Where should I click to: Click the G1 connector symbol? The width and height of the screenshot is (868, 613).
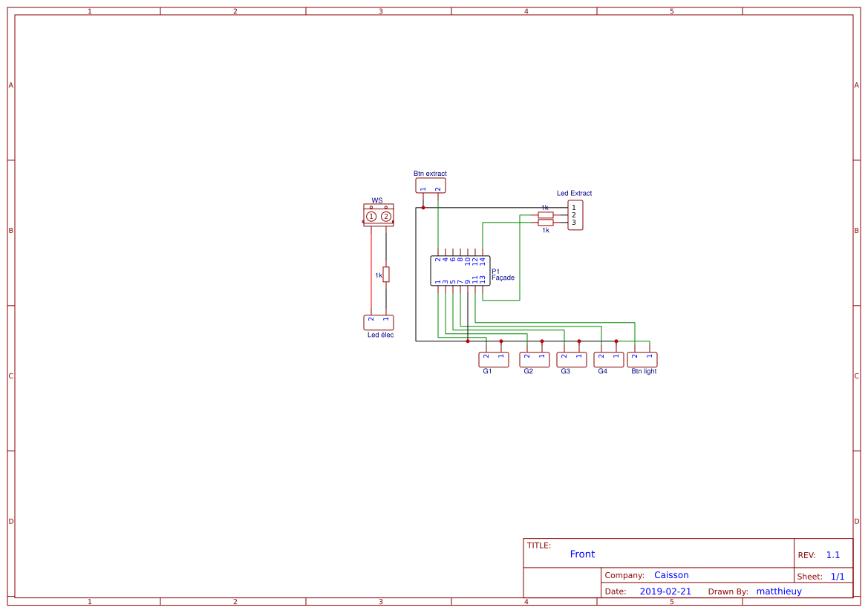click(494, 360)
